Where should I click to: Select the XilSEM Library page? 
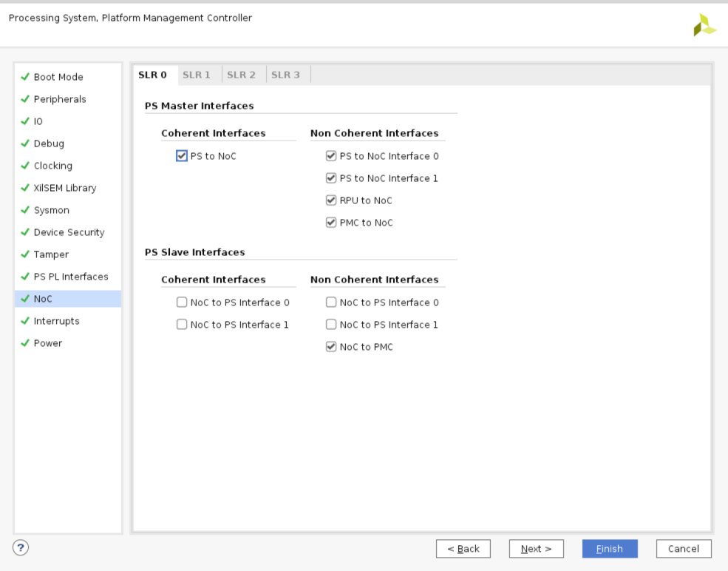point(65,188)
